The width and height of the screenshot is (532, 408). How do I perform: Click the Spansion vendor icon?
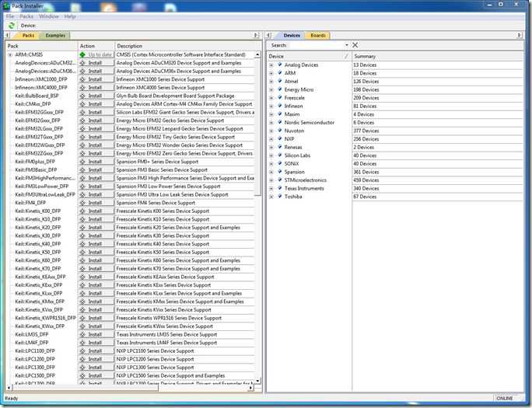click(x=280, y=172)
